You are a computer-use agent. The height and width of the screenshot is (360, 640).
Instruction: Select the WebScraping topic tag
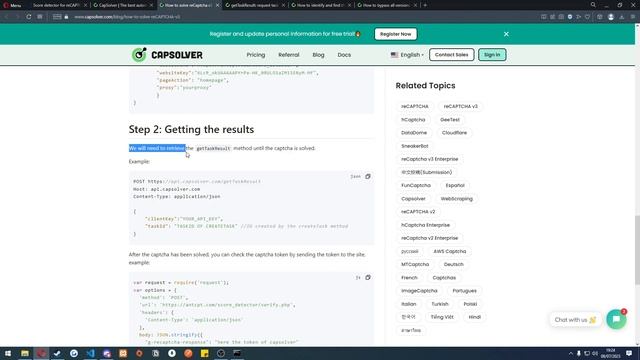(x=456, y=198)
